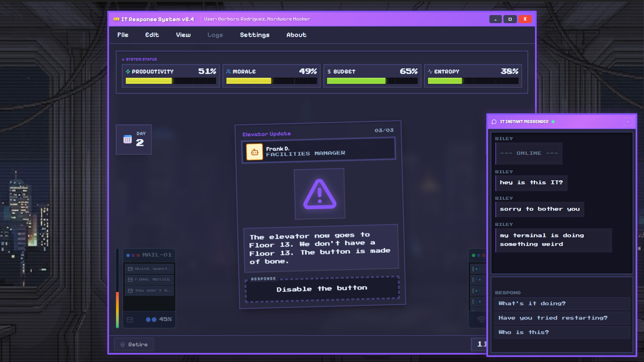This screenshot has height=362, width=644.
Task: Click the calendar icon on the Day 2 panel
Action: point(128,139)
